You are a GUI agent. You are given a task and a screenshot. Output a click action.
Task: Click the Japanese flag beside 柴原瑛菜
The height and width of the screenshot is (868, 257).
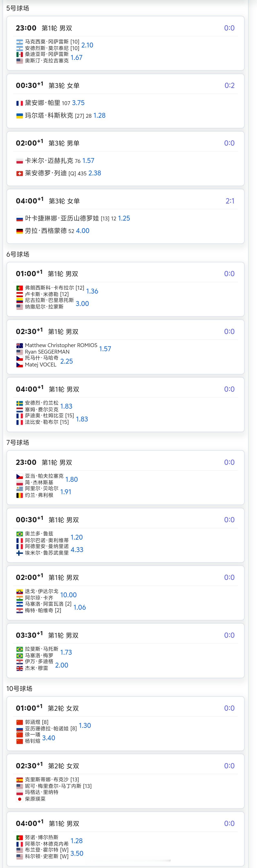click(20, 799)
